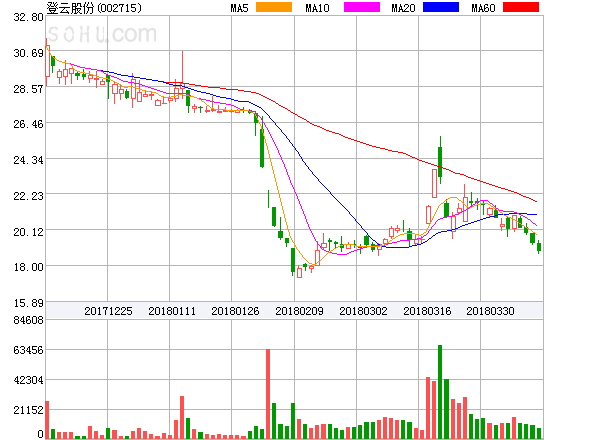
Task: Click the magenta MA10 legend swatch
Action: pyautogui.click(x=362, y=7)
